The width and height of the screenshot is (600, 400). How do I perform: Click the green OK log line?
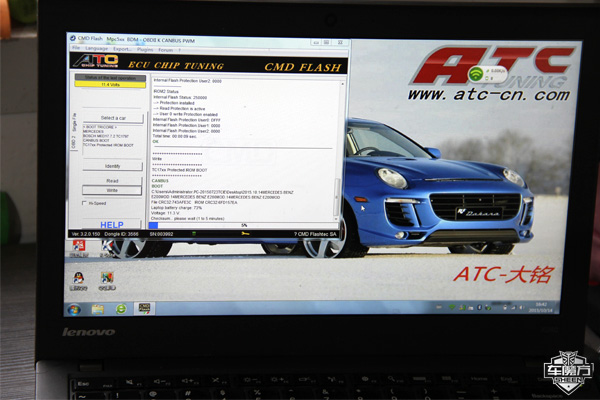pos(155,141)
